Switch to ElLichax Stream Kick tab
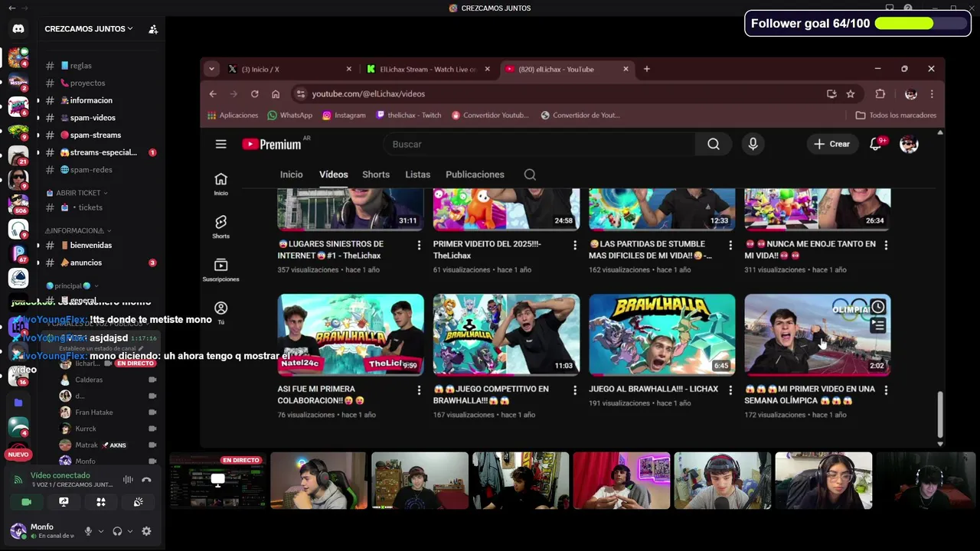The image size is (980, 551). point(427,69)
